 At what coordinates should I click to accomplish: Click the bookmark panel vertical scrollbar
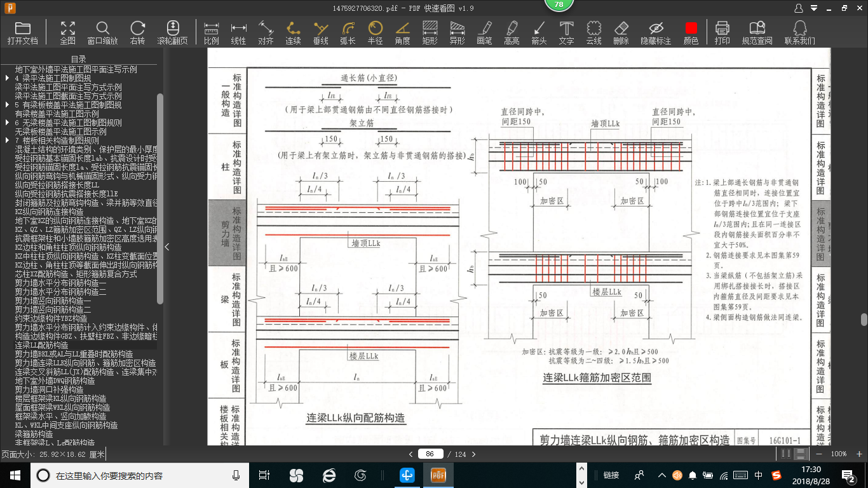coord(160,198)
